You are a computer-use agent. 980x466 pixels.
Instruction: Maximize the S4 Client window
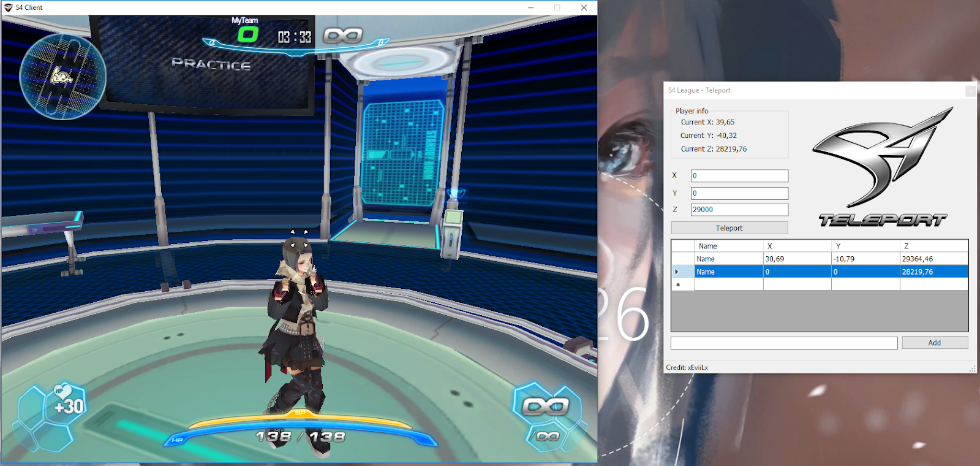click(557, 7)
